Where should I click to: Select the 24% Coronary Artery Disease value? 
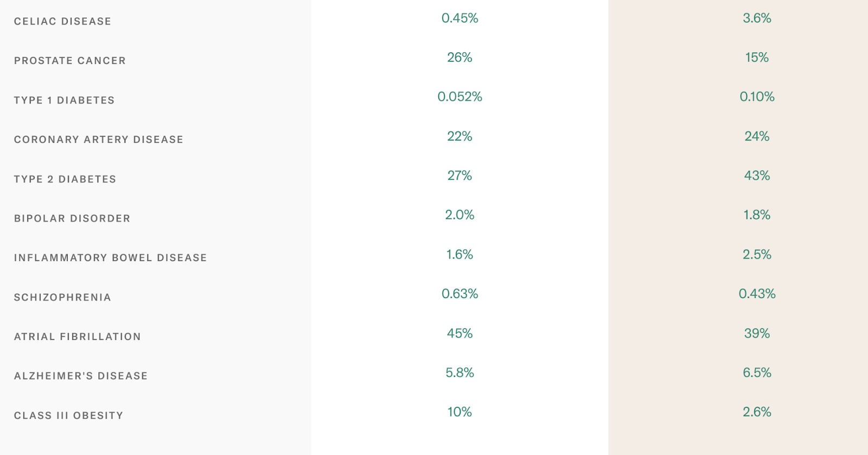[x=757, y=136]
